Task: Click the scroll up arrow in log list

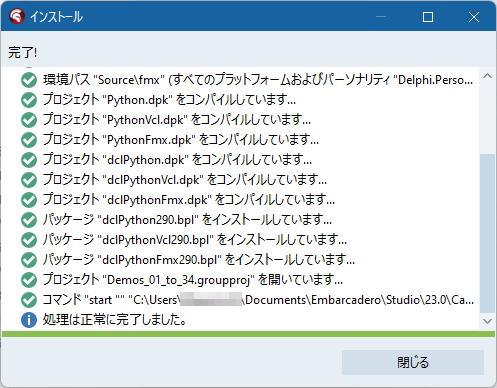Action: pyautogui.click(x=487, y=76)
